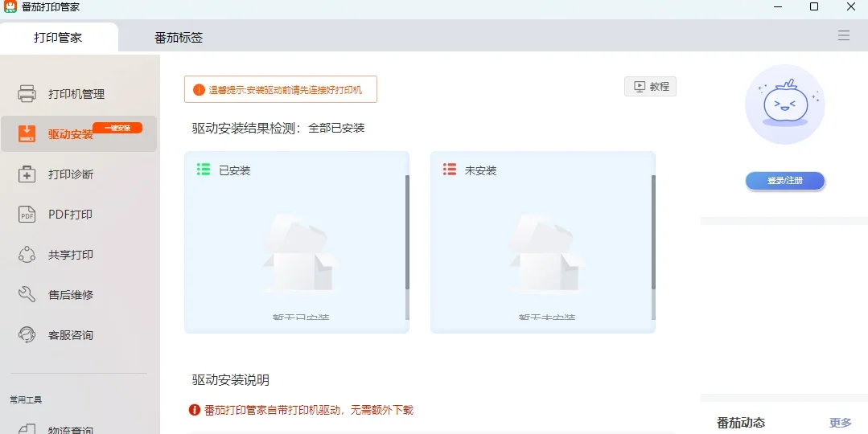
Task: Select 打印诊断 in the sidebar
Action: click(x=79, y=174)
